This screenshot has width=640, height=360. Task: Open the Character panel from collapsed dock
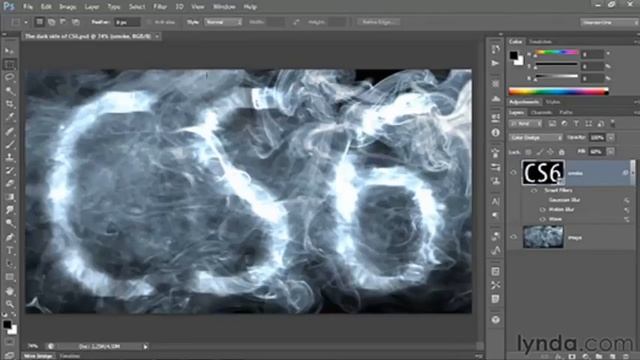pos(496,201)
